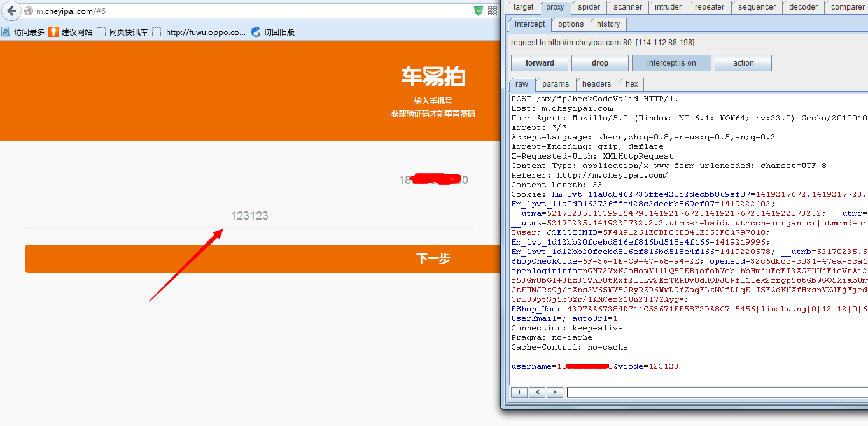The image size is (868, 426).
Task: Switch to the Burp decoder tab
Action: [x=804, y=7]
